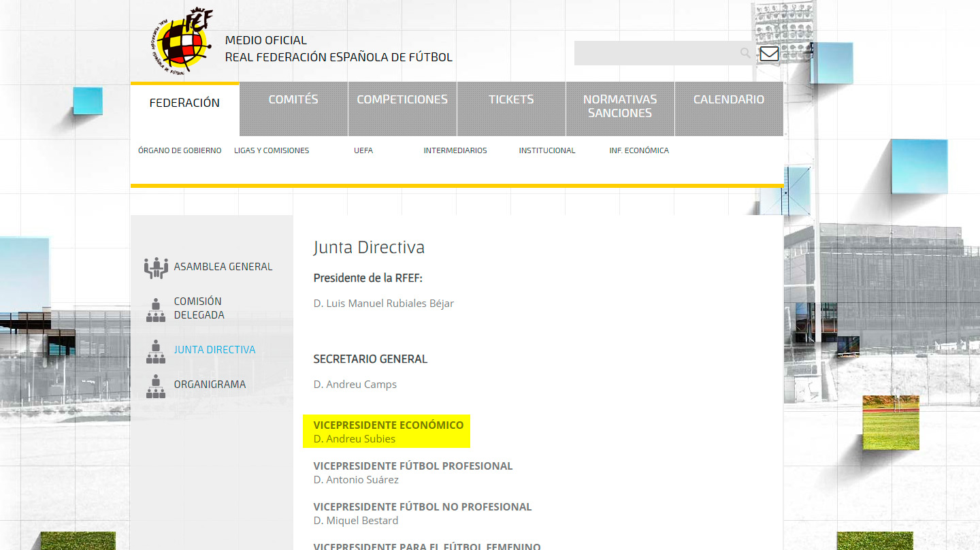Click the Asamblea General group icon
Image resolution: width=980 pixels, height=550 pixels.
156,268
